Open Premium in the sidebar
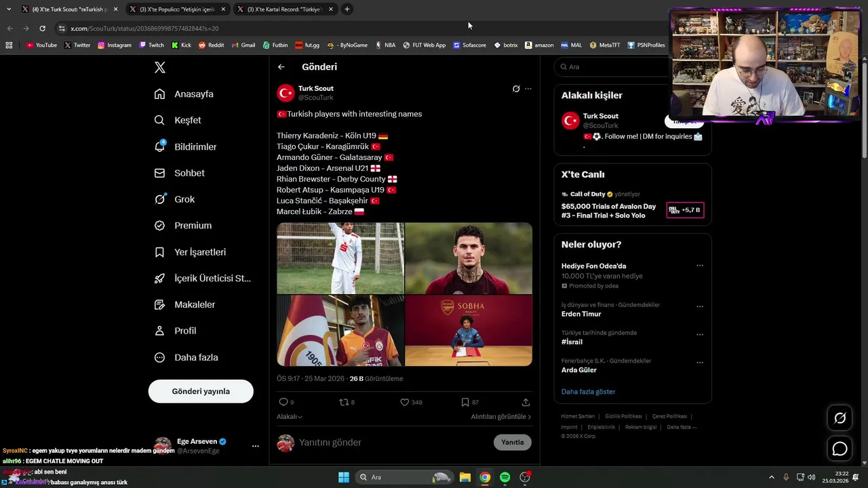 coord(183,226)
